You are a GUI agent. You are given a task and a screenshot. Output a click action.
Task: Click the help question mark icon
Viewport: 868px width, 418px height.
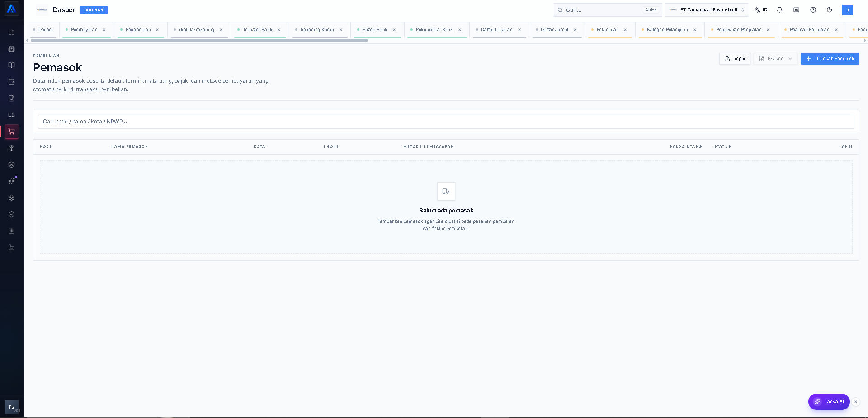[813, 10]
